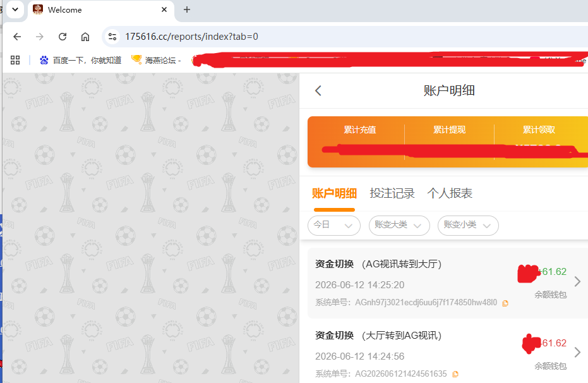588x383 pixels.
Task: Switch to 投注记录 tab
Action: point(392,193)
